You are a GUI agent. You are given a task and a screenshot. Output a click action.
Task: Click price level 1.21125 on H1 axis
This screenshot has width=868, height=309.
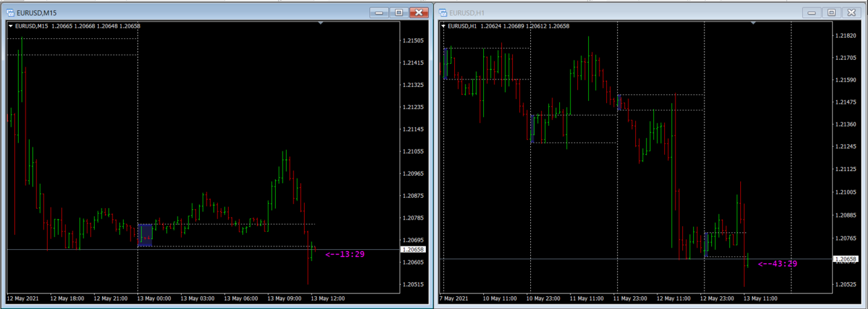point(846,170)
